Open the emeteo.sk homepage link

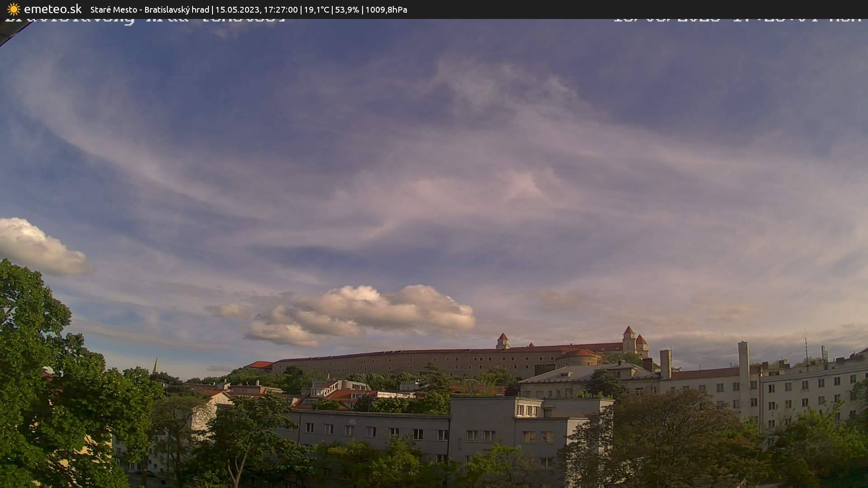pos(54,9)
